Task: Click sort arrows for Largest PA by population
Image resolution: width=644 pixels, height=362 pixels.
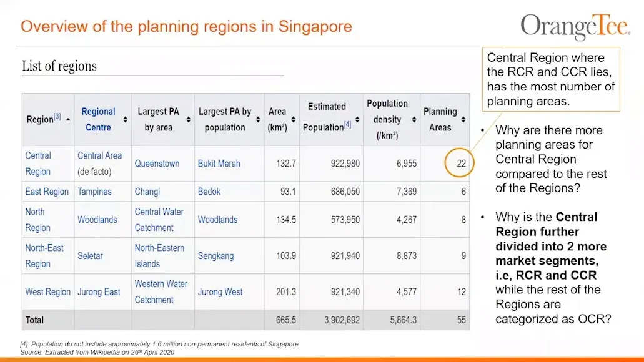Action: pos(257,119)
